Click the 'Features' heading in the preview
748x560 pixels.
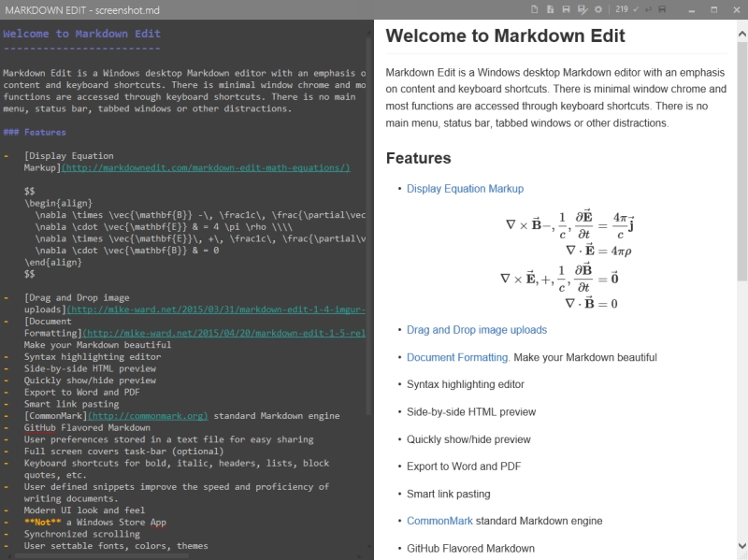418,158
